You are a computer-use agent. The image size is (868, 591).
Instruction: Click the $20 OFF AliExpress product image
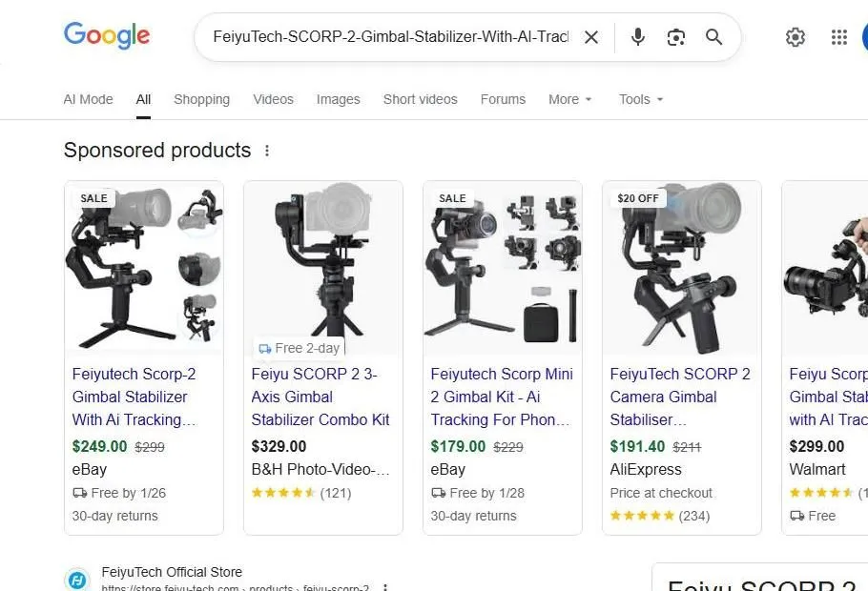pyautogui.click(x=682, y=268)
